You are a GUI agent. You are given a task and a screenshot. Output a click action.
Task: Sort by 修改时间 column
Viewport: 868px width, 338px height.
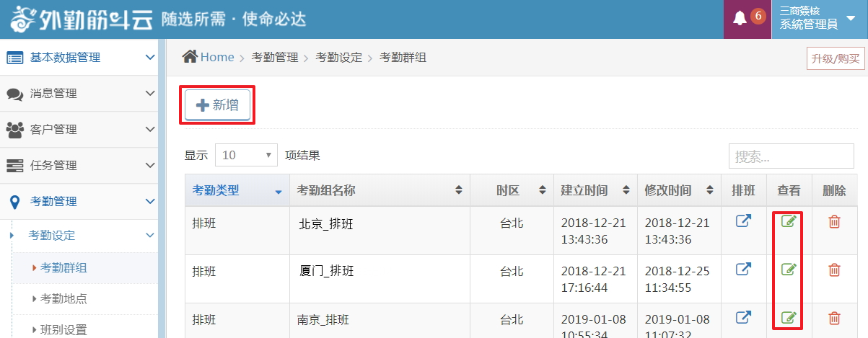click(x=679, y=190)
